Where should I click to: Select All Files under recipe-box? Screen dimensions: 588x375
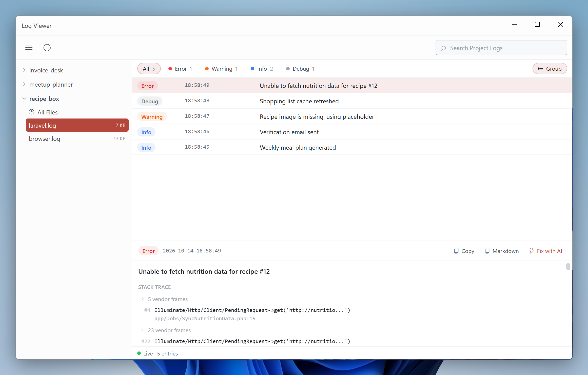[48, 112]
